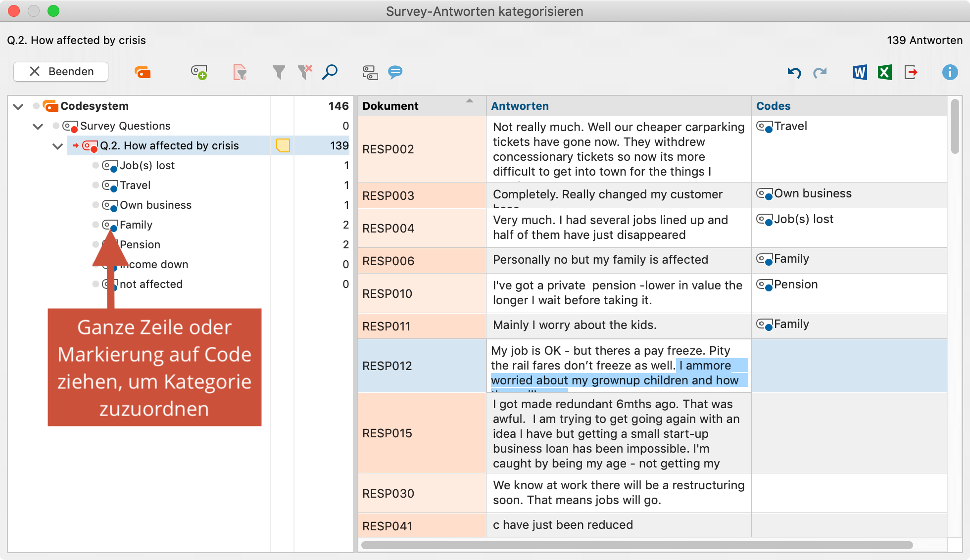970x560 pixels.
Task: Select the RESP002 document cell
Action: coord(422,149)
